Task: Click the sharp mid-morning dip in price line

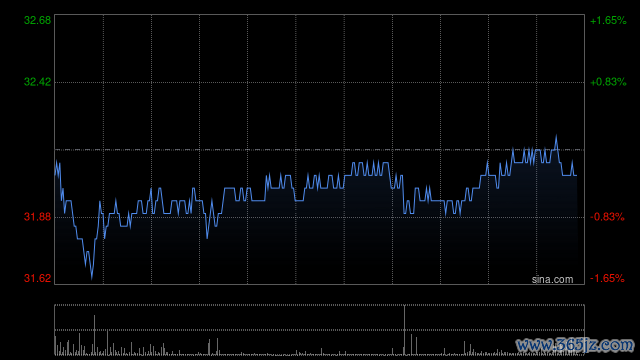Action: [207, 237]
